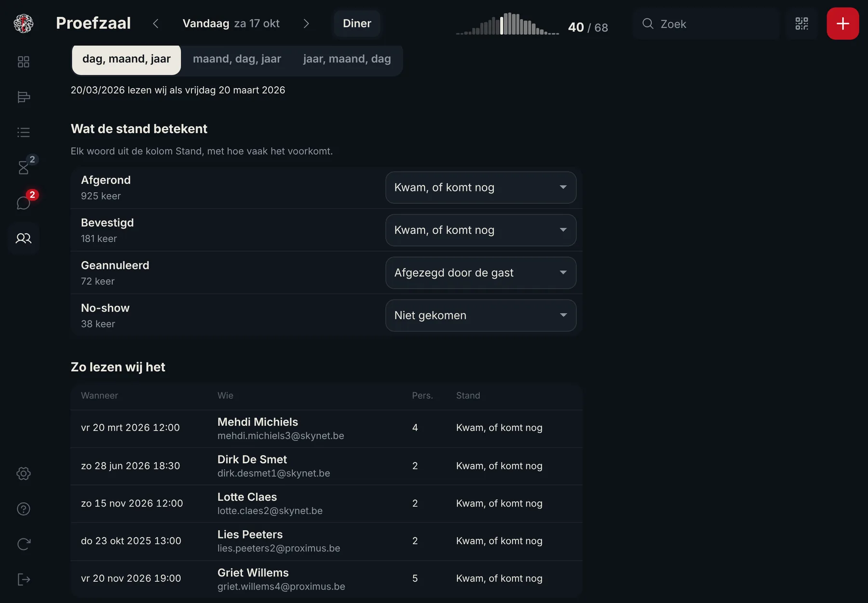The height and width of the screenshot is (603, 868).
Task: Open the Bevestigd status mapping dropdown
Action: tap(481, 230)
